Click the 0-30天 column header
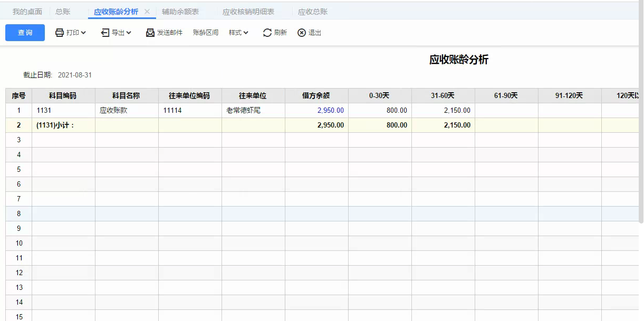The image size is (644, 321). pos(380,95)
